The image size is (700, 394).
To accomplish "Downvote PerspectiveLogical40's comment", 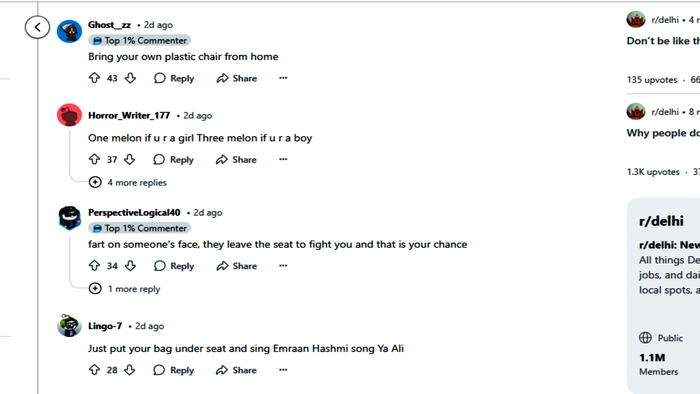I will [130, 266].
